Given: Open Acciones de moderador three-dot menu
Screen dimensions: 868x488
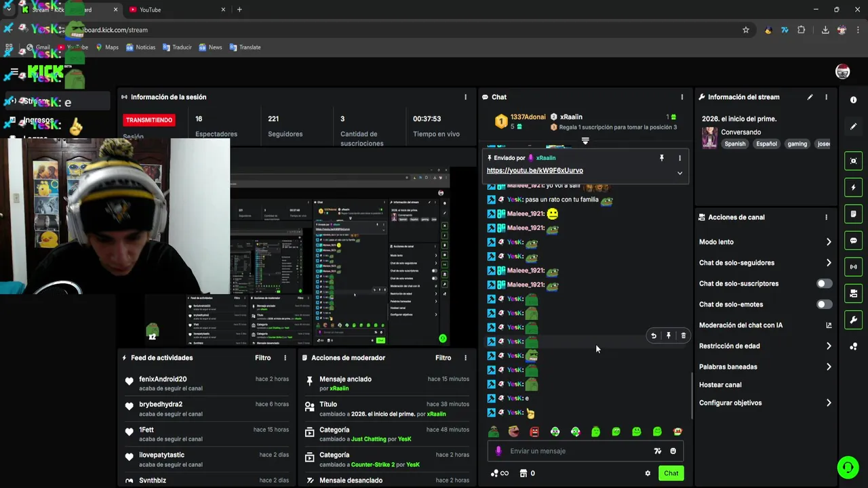Looking at the screenshot, I should 465,358.
